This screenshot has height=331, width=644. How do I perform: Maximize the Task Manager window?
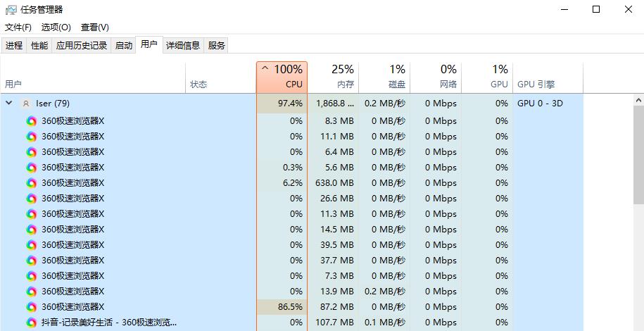click(596, 9)
